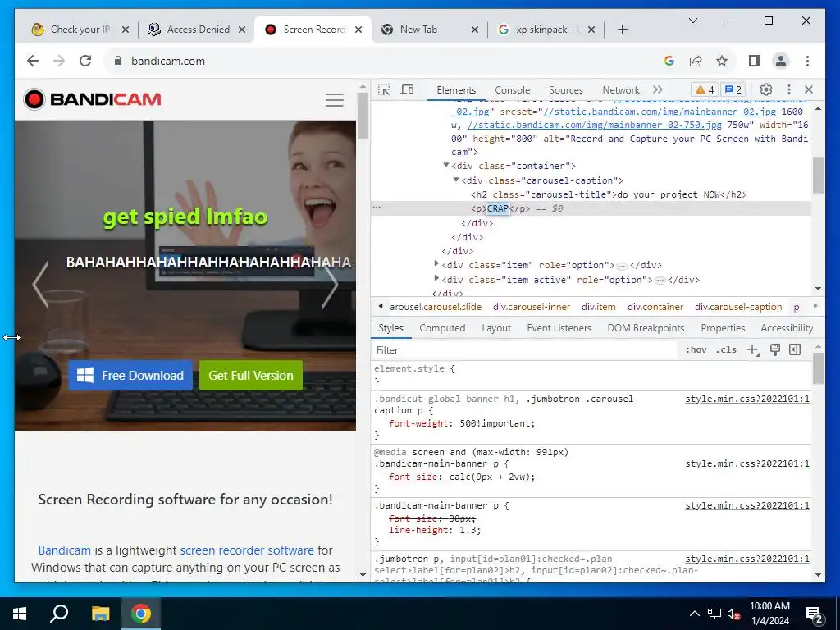Show more DevTools tabs chevron
The image size is (840, 630).
(658, 89)
